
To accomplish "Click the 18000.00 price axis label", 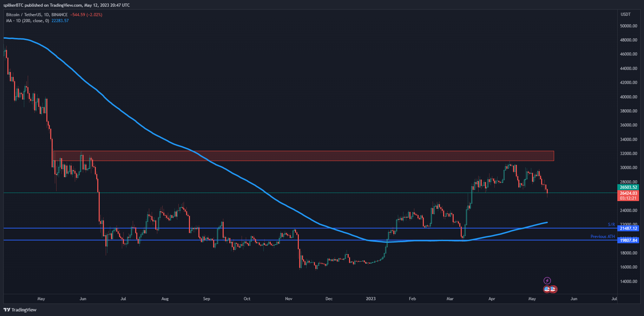I will coord(629,253).
